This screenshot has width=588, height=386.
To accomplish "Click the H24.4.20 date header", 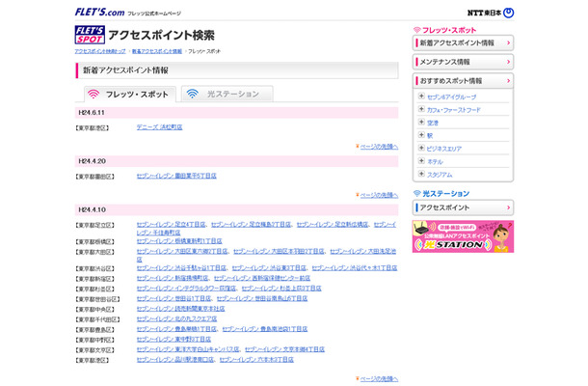I will pos(236,161).
